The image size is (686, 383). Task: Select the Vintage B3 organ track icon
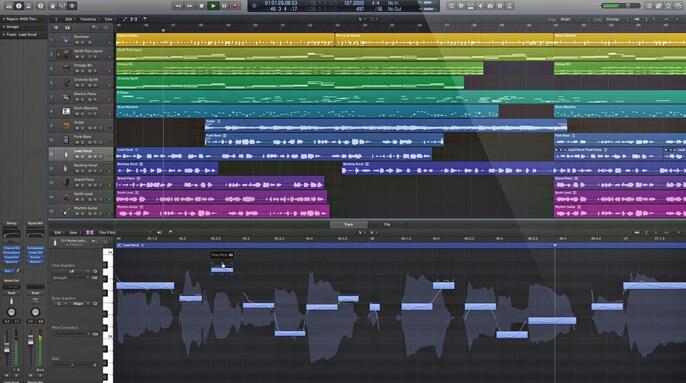[x=66, y=68]
